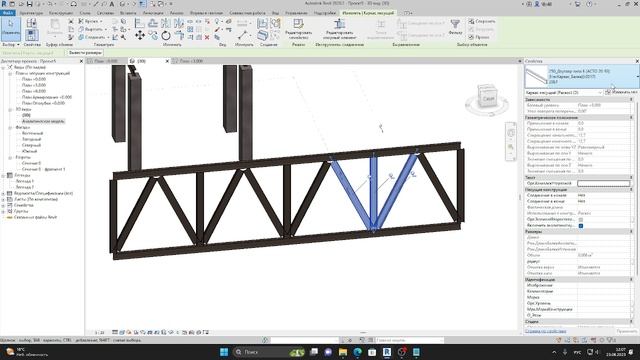640x360 pixels.
Task: Click Revit icon in the Windows taskbar
Action: point(387,352)
